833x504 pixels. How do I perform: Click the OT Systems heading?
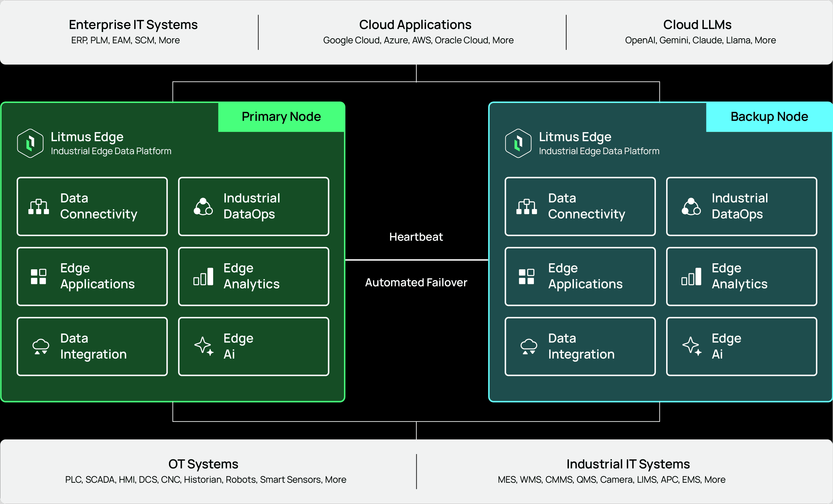(x=203, y=464)
